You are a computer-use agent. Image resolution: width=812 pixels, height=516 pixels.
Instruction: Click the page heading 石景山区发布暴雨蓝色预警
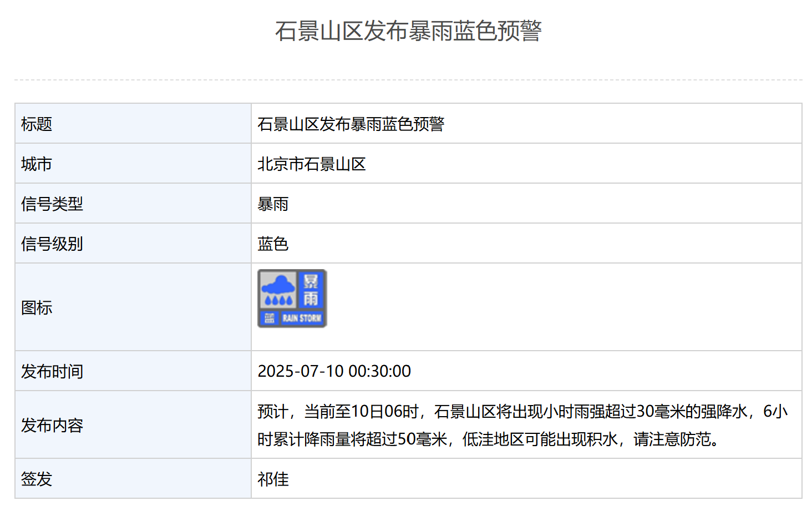(x=408, y=31)
